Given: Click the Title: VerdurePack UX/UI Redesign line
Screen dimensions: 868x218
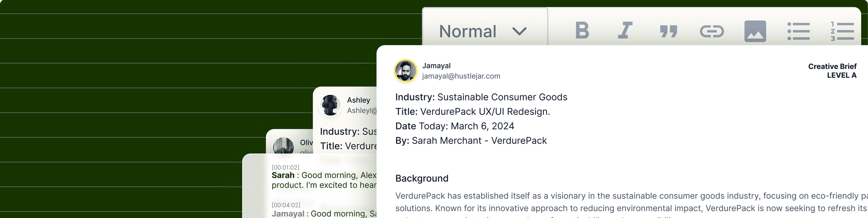Looking at the screenshot, I should pos(472,111).
